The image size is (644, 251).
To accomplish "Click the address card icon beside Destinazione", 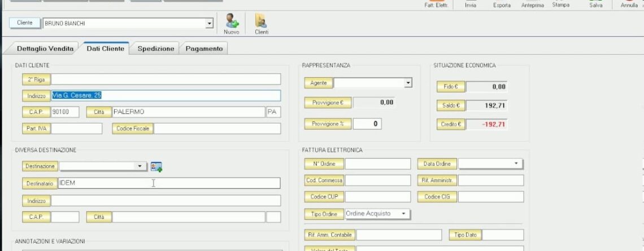I will click(156, 167).
